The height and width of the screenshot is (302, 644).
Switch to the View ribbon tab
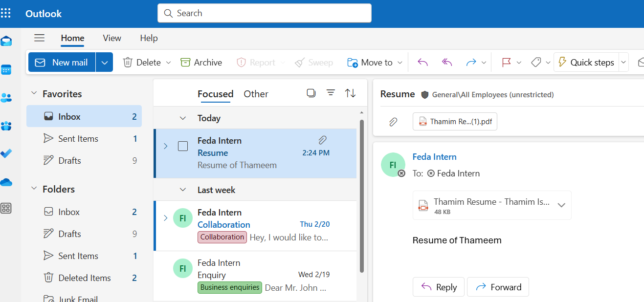(112, 38)
